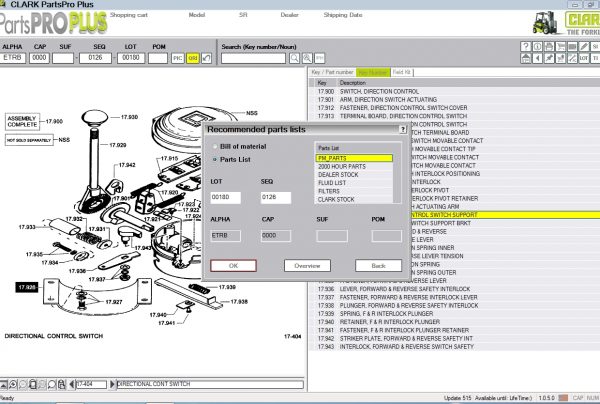This screenshot has width=600, height=404.
Task: Select row 17.939 SPRING, F & R INTERLOCK PLUNGER
Action: coord(454,314)
